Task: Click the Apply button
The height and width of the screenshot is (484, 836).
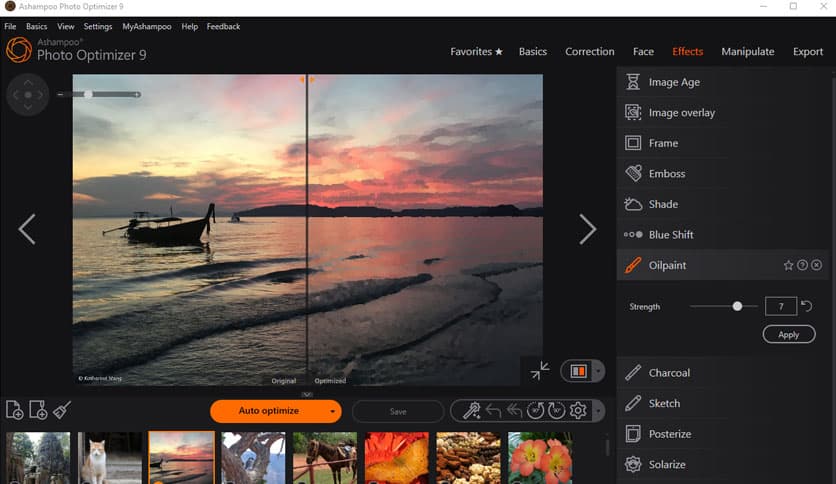Action: (789, 334)
